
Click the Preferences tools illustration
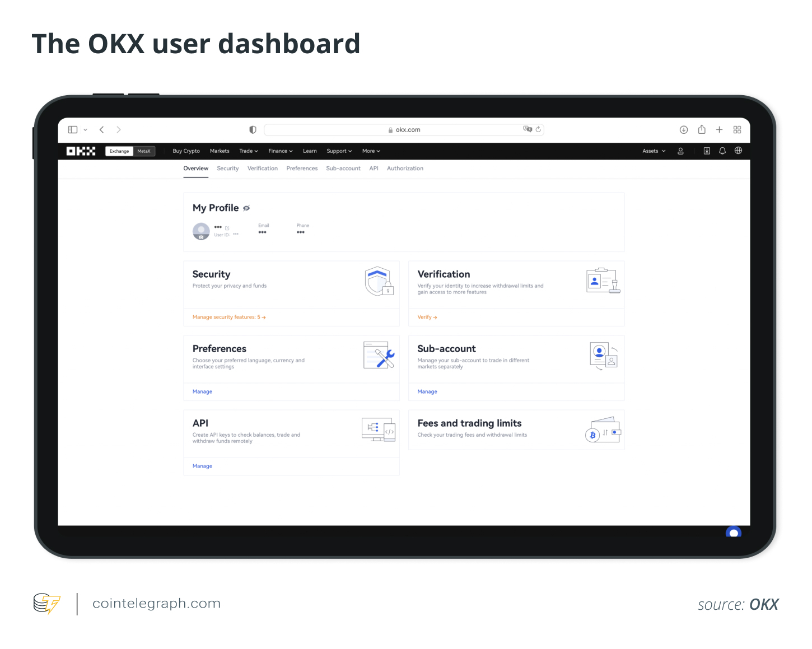point(379,355)
